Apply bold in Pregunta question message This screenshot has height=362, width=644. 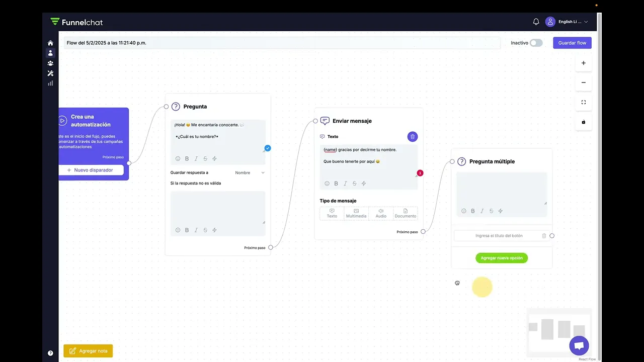click(187, 158)
